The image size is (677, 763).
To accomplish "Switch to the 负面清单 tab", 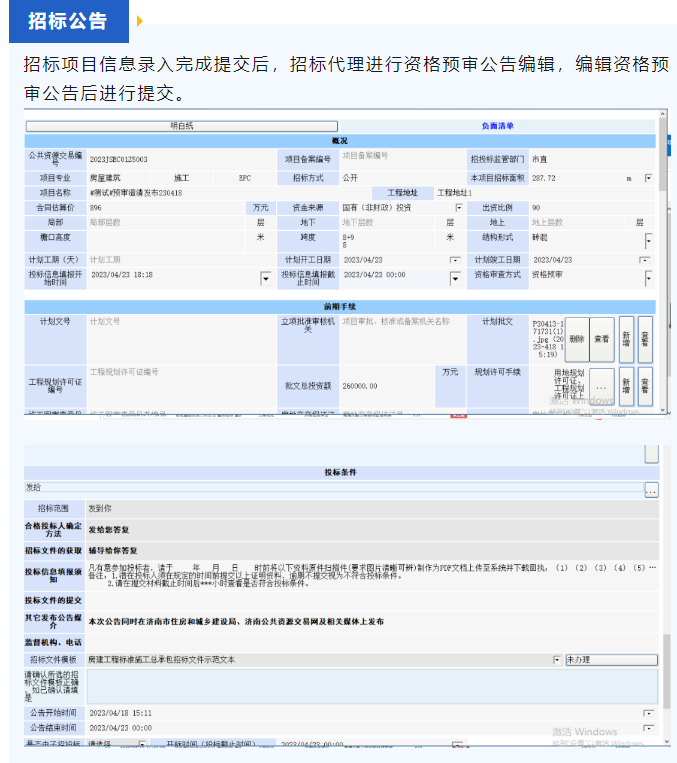I will pyautogui.click(x=496, y=127).
